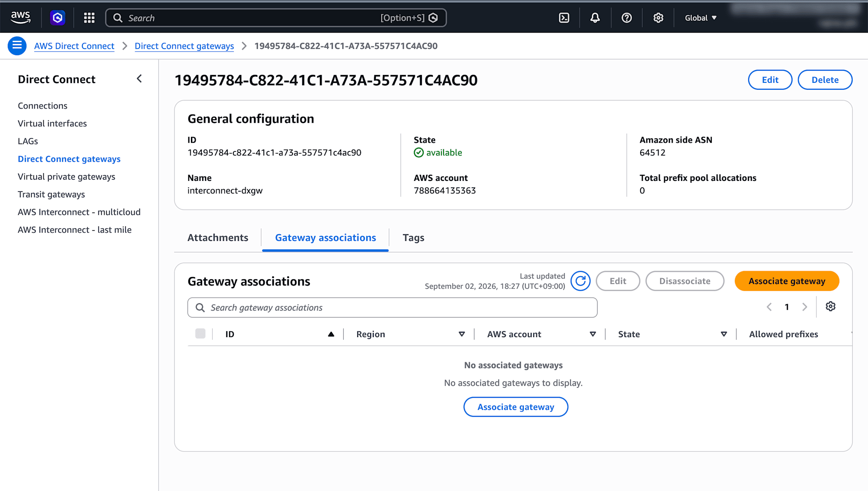This screenshot has width=868, height=491.
Task: Open Direct Connect gateways in side navigation
Action: pyautogui.click(x=69, y=159)
